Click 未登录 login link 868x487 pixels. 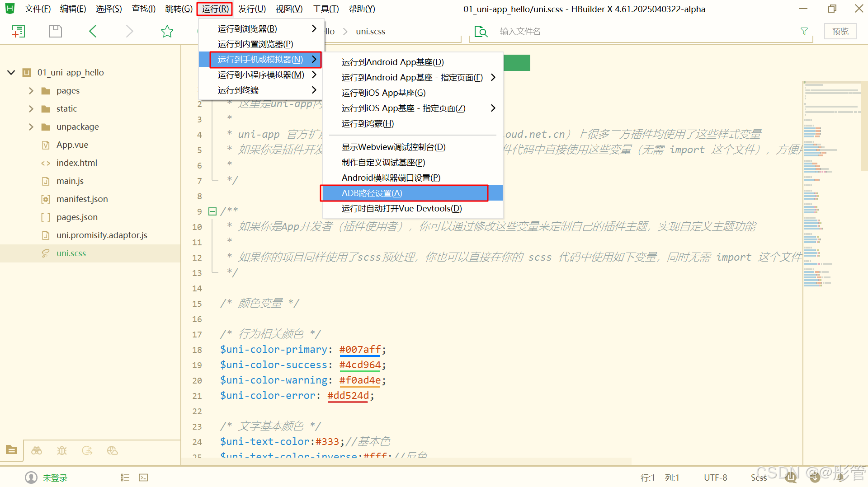coord(55,478)
